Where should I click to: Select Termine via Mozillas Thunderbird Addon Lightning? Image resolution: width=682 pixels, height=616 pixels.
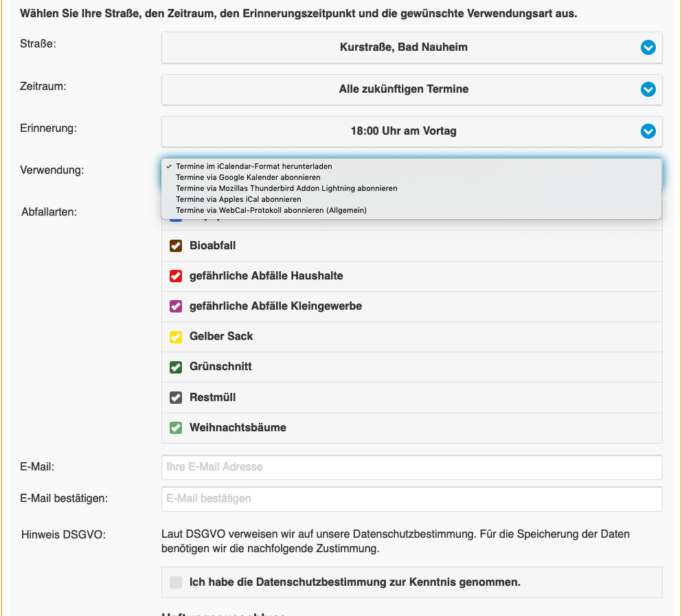(286, 188)
